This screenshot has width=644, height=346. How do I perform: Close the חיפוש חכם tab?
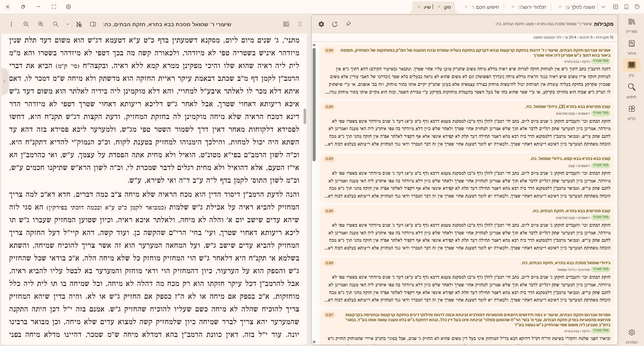point(466,7)
